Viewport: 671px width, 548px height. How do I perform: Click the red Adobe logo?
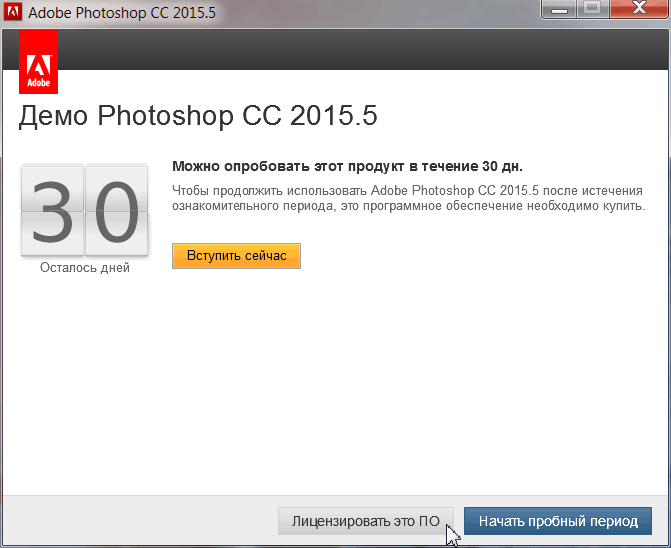click(39, 62)
